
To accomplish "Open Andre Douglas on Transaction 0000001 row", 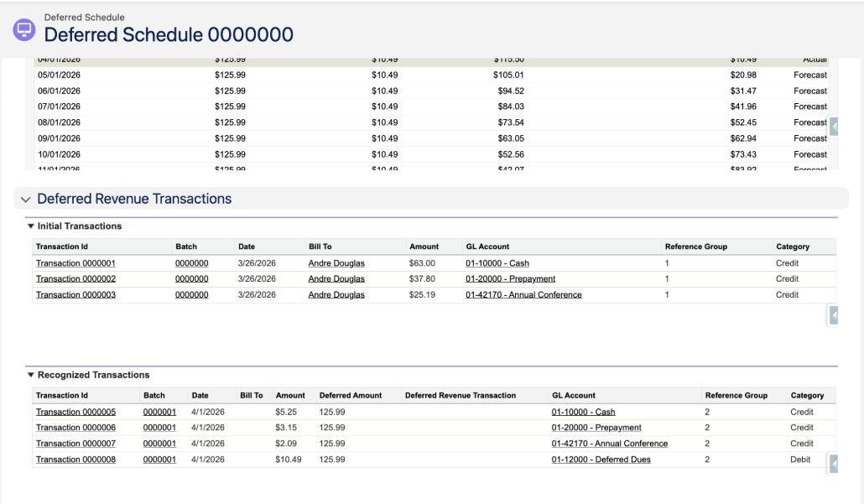I will [x=336, y=263].
